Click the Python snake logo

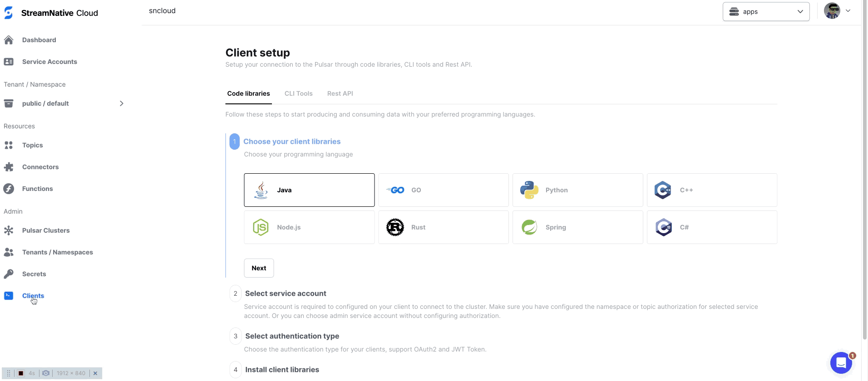click(x=529, y=190)
